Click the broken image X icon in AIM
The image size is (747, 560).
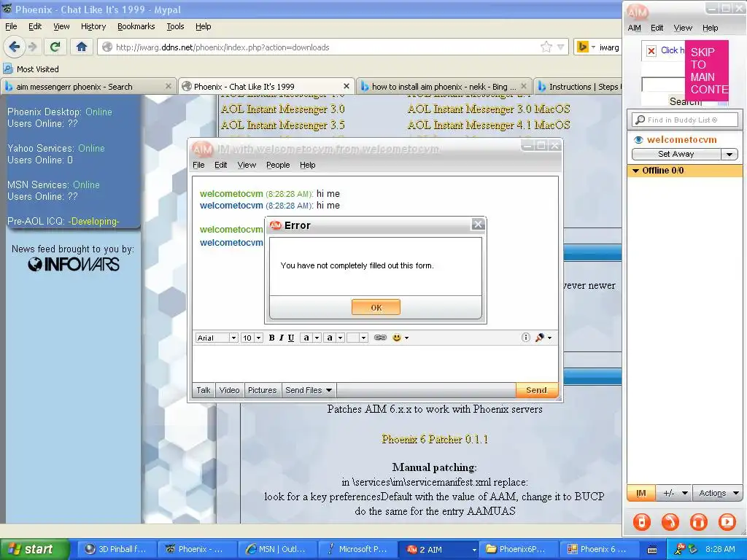tap(651, 50)
